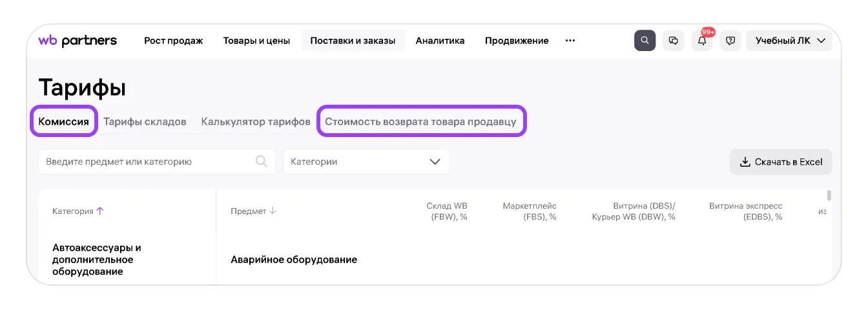Screen dimensions: 868x309
Task: Click the search icon in top bar
Action: 645,41
